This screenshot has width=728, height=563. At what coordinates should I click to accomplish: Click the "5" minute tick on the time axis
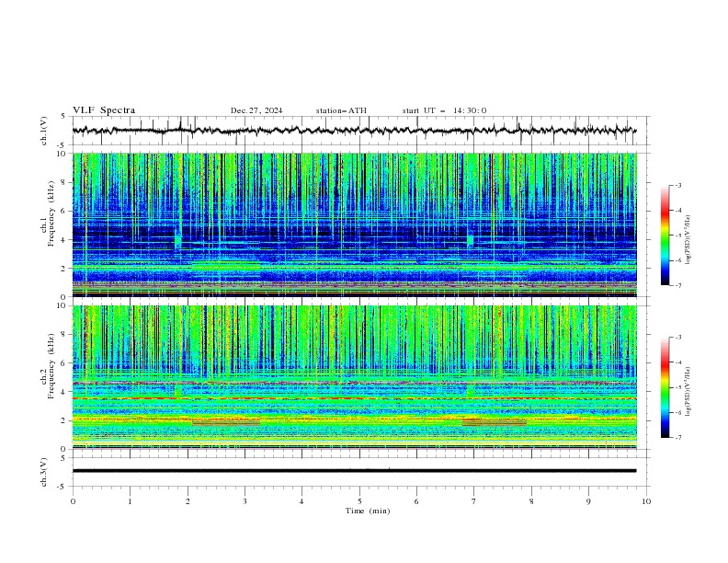[359, 501]
